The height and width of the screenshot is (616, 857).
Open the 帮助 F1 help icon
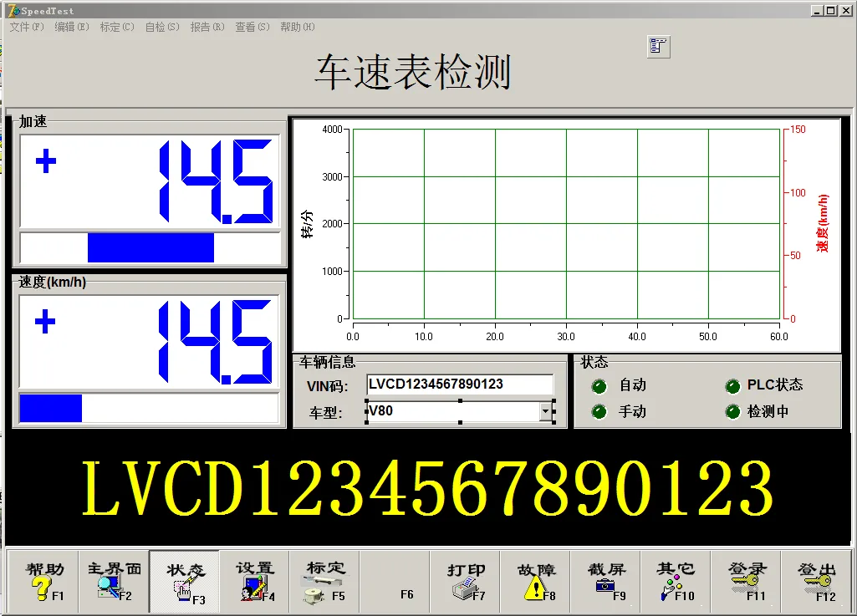pyautogui.click(x=43, y=582)
